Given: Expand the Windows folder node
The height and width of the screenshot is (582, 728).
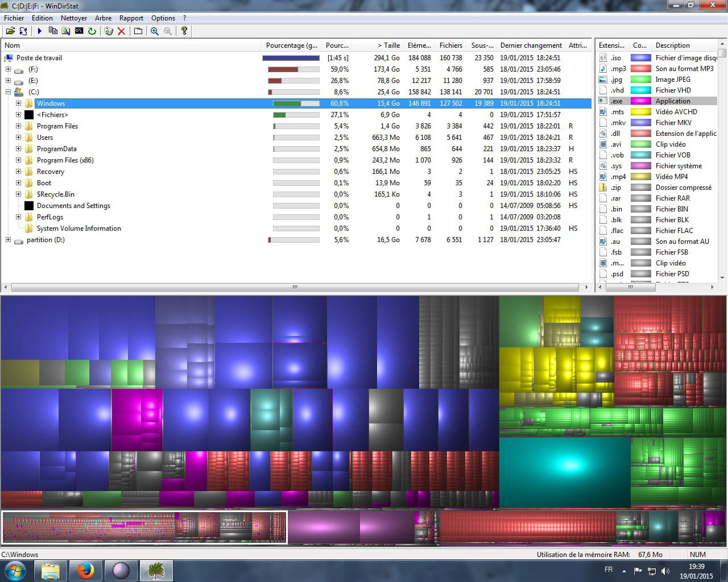Looking at the screenshot, I should click(x=18, y=103).
